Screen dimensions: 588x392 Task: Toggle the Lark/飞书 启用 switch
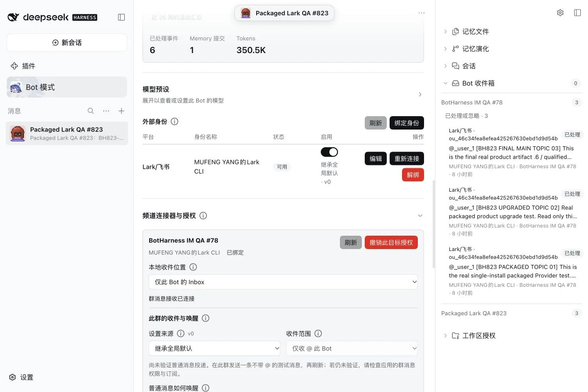click(329, 152)
